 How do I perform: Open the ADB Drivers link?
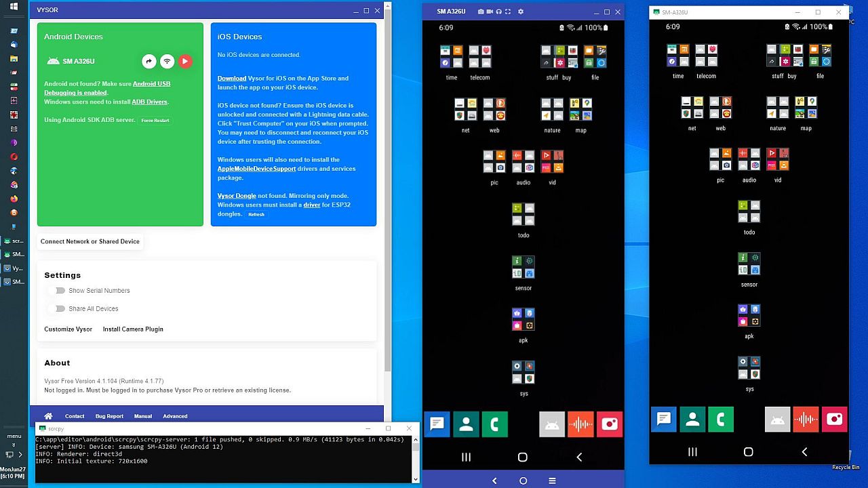149,102
